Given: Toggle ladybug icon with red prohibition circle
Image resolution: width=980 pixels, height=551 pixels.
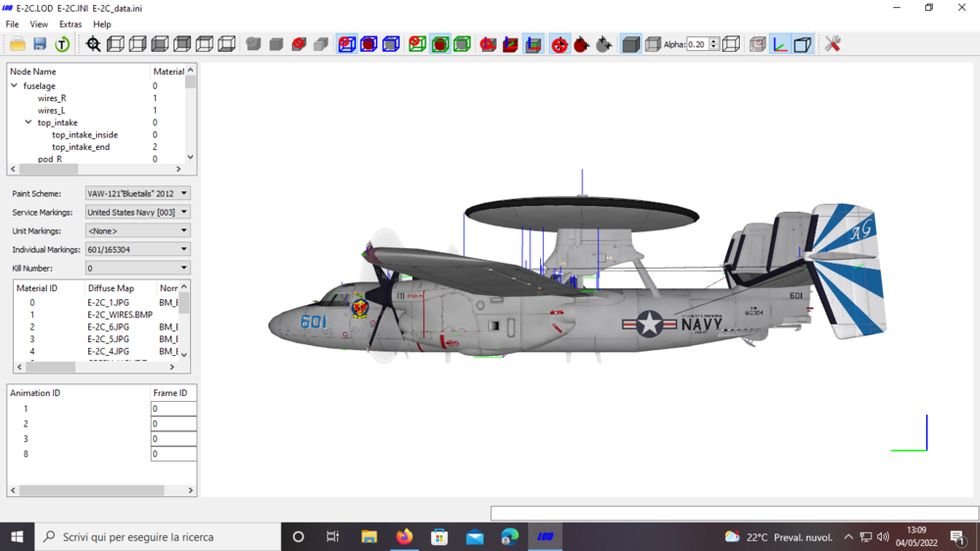Looking at the screenshot, I should [x=560, y=44].
